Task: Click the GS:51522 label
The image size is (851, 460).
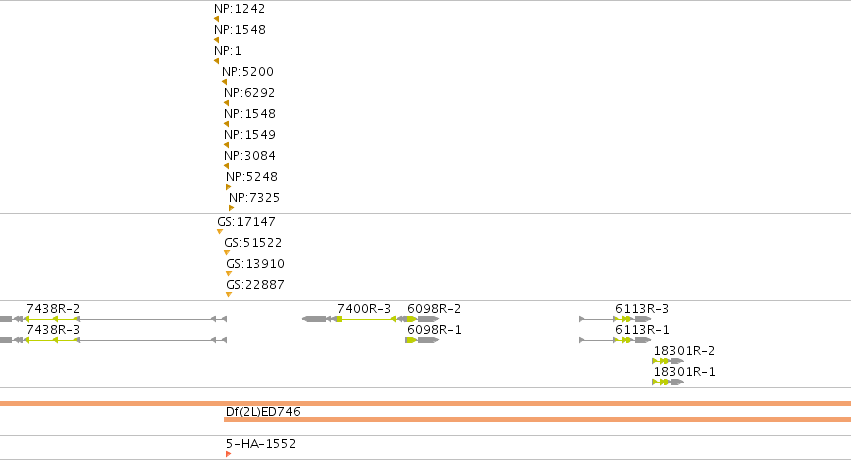Action: click(253, 242)
